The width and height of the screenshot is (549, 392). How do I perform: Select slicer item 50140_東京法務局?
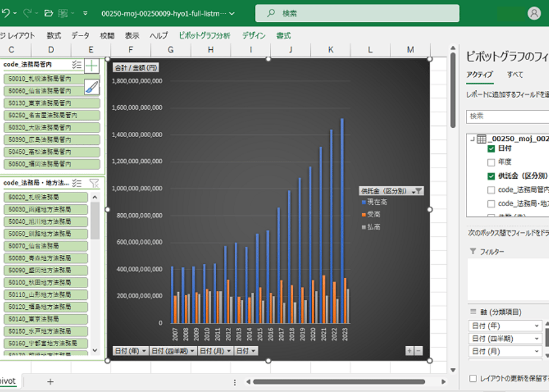pos(46,319)
